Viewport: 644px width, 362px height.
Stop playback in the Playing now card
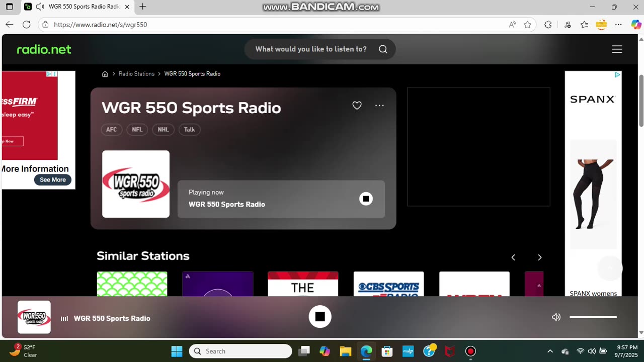coord(366,199)
